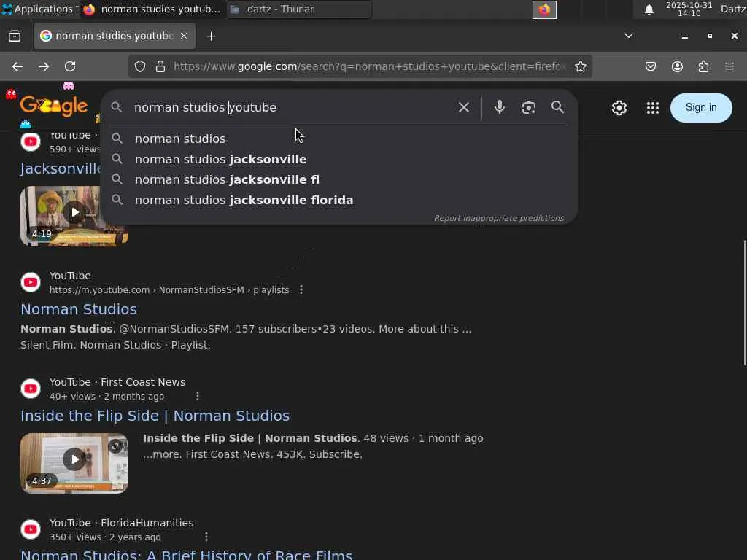This screenshot has width=747, height=560.
Task: Select the 'norman studios jacksonville fl' suggestion
Action: pyautogui.click(x=339, y=179)
